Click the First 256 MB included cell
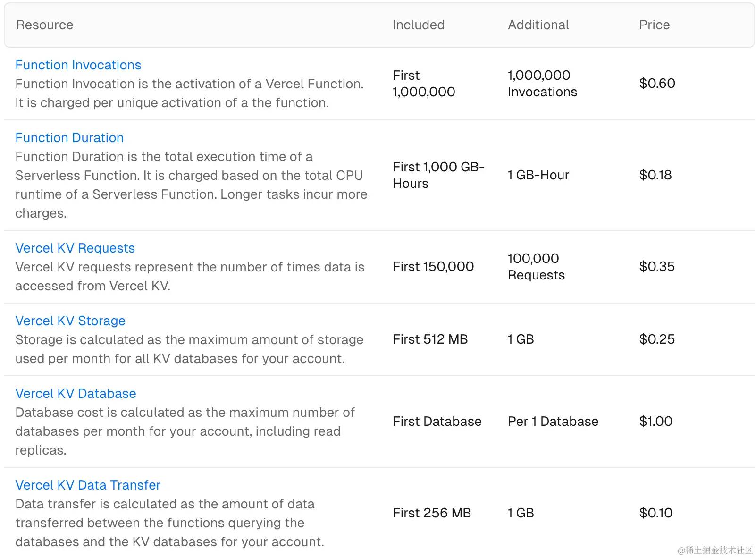This screenshot has height=558, width=756. pyautogui.click(x=432, y=513)
